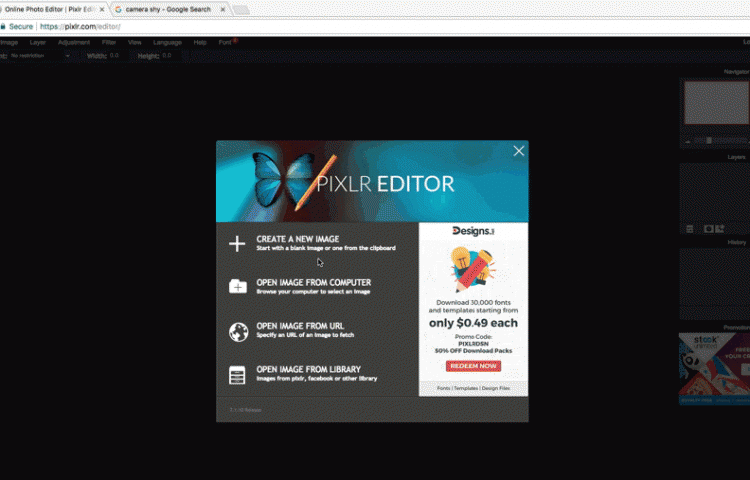Click the plus icon for Create a New Image
Screen dimensions: 750x480
pyautogui.click(x=237, y=243)
